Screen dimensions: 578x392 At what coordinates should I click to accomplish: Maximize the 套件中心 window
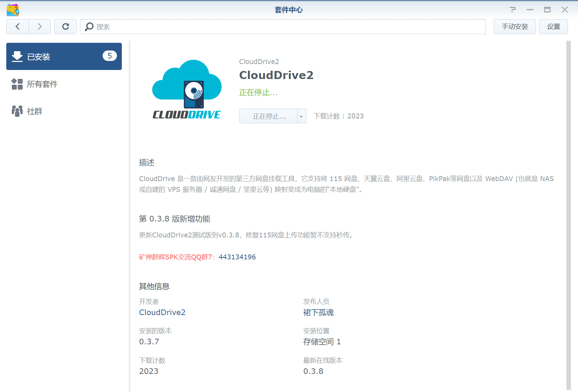pos(547,10)
